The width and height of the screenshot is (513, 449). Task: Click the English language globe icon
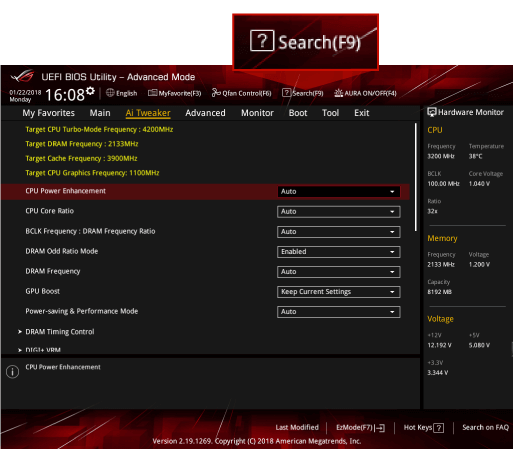click(110, 93)
